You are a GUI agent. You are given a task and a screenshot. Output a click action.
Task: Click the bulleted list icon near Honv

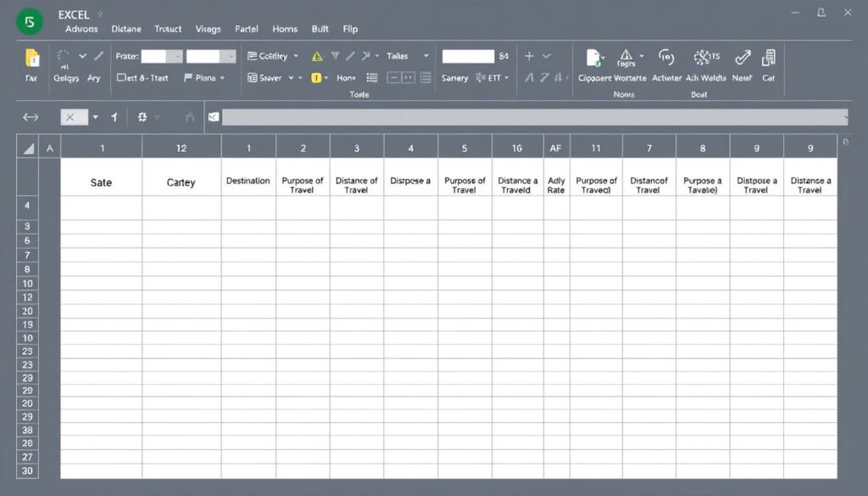pyautogui.click(x=372, y=78)
